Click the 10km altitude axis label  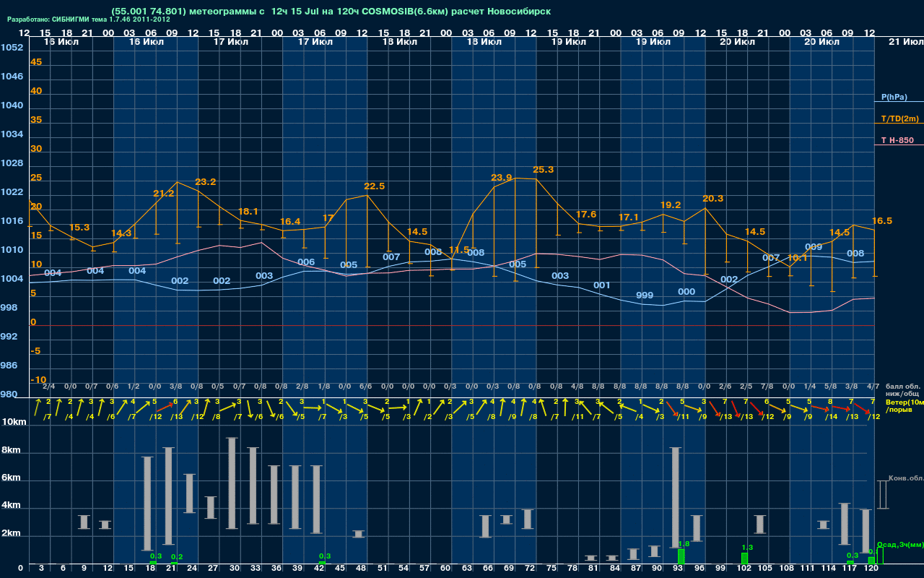pyautogui.click(x=14, y=422)
